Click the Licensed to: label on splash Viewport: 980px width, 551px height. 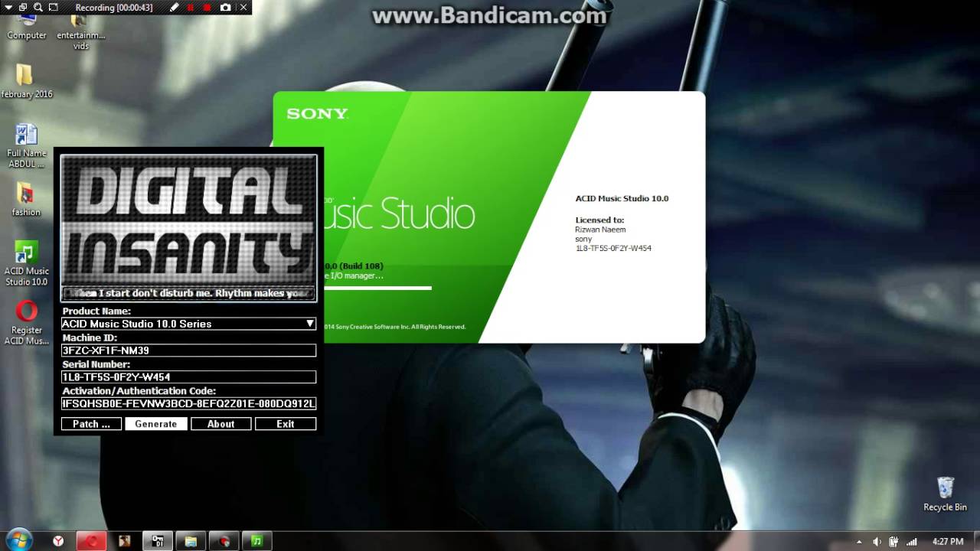point(599,220)
